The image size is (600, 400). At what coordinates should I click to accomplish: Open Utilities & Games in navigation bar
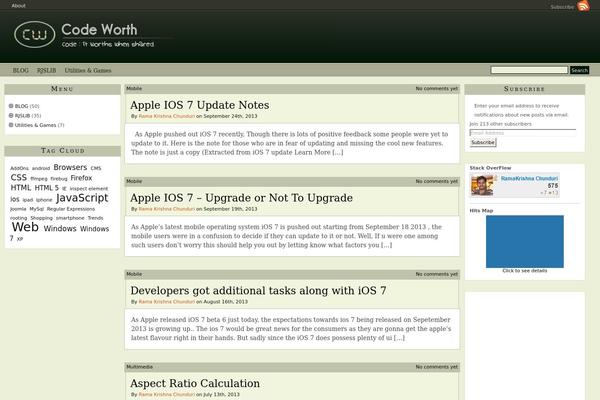coord(88,70)
